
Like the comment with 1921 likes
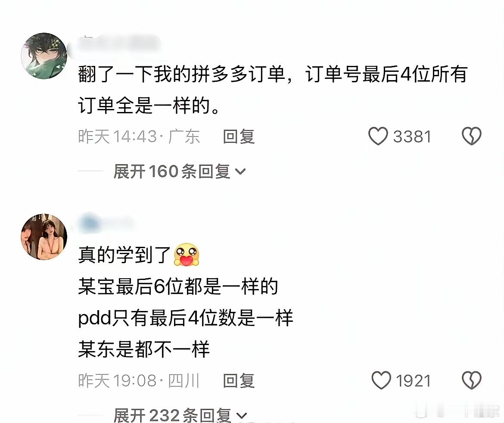(381, 380)
